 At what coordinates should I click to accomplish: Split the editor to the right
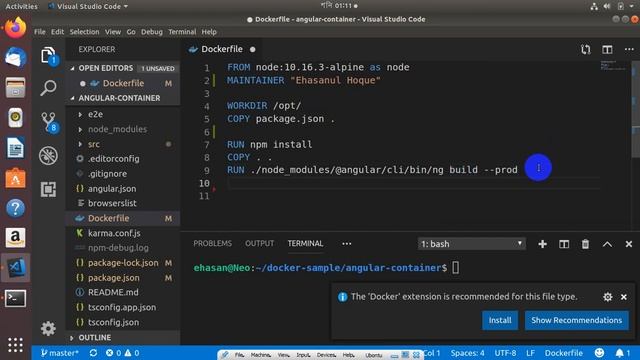[607, 49]
